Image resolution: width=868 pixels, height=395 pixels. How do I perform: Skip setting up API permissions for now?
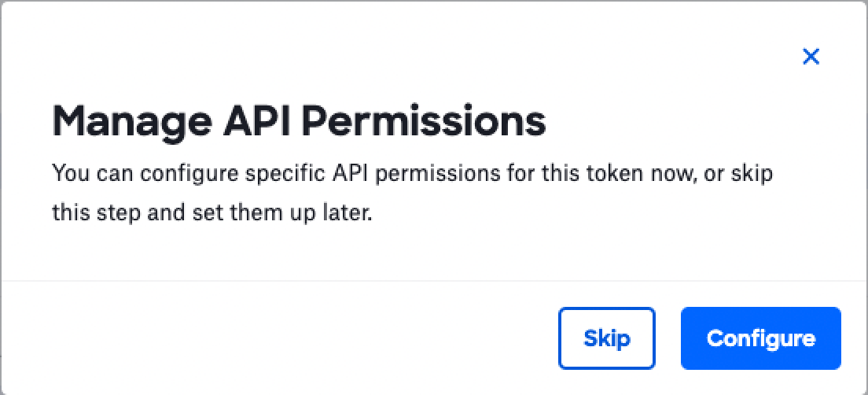click(x=606, y=338)
